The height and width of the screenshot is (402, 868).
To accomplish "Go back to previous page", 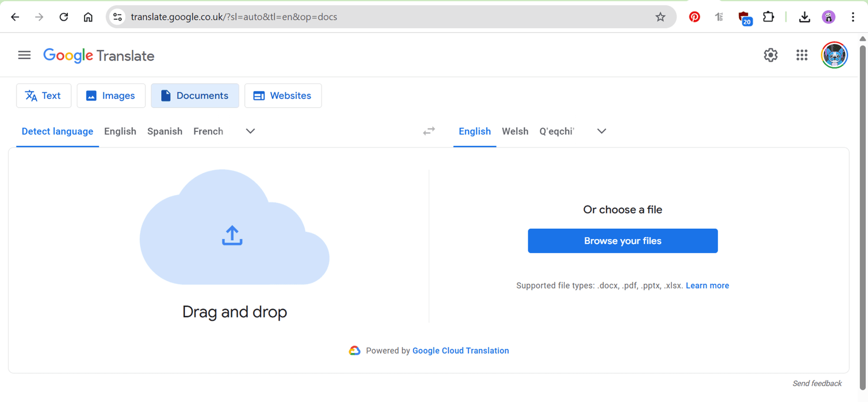I will tap(15, 17).
